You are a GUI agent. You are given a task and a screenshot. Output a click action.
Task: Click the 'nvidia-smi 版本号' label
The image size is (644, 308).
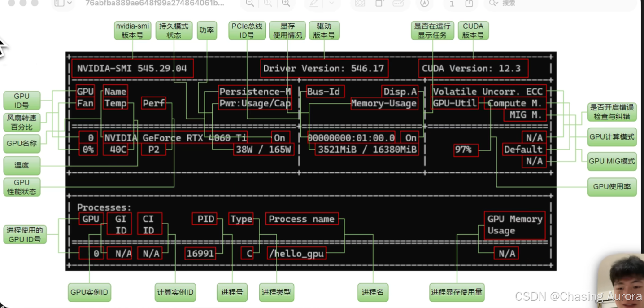point(132,31)
